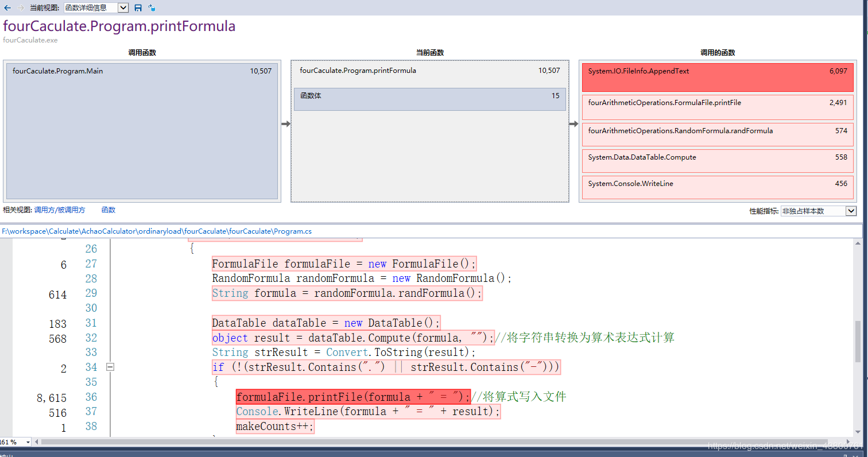Click the 2,491 sample count for printFile
This screenshot has width=868, height=457.
[838, 103]
